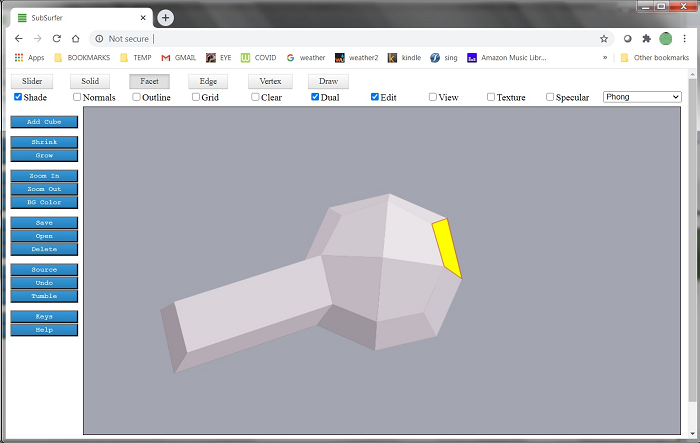This screenshot has height=443, width=700.
Task: Switch to Slider mode
Action: [x=32, y=81]
